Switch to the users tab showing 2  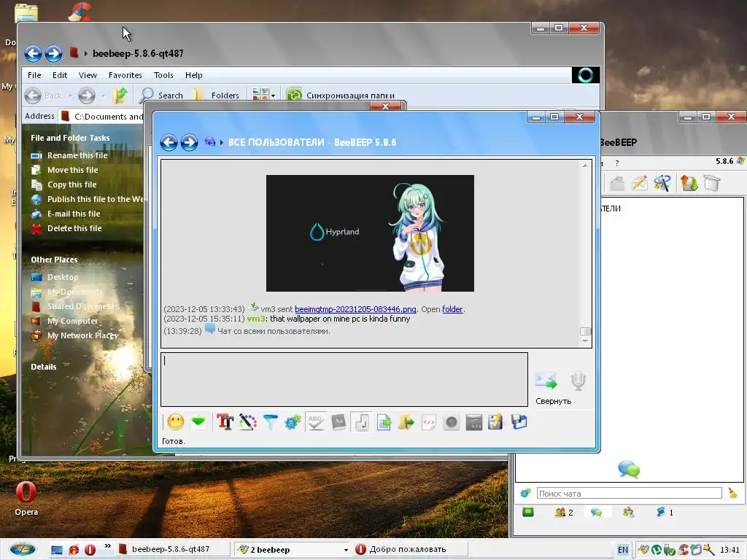click(x=564, y=513)
